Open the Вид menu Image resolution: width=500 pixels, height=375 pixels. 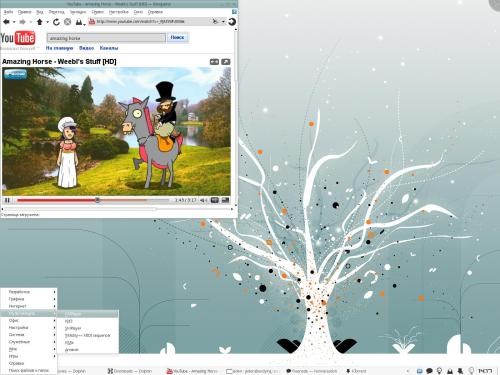[40, 12]
